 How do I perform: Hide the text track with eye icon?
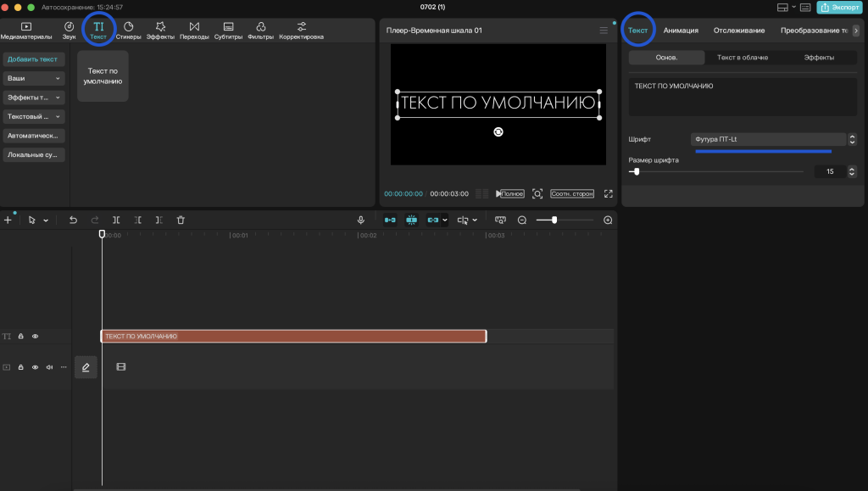point(36,336)
